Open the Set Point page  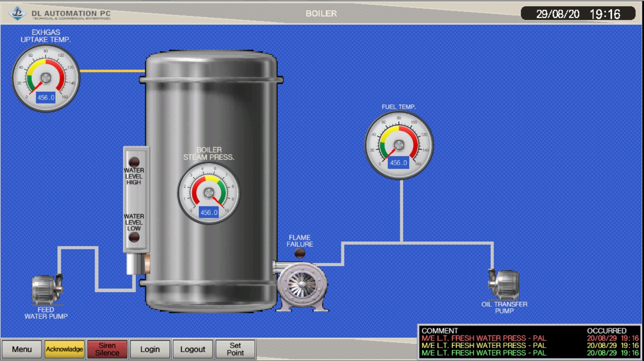coord(235,349)
